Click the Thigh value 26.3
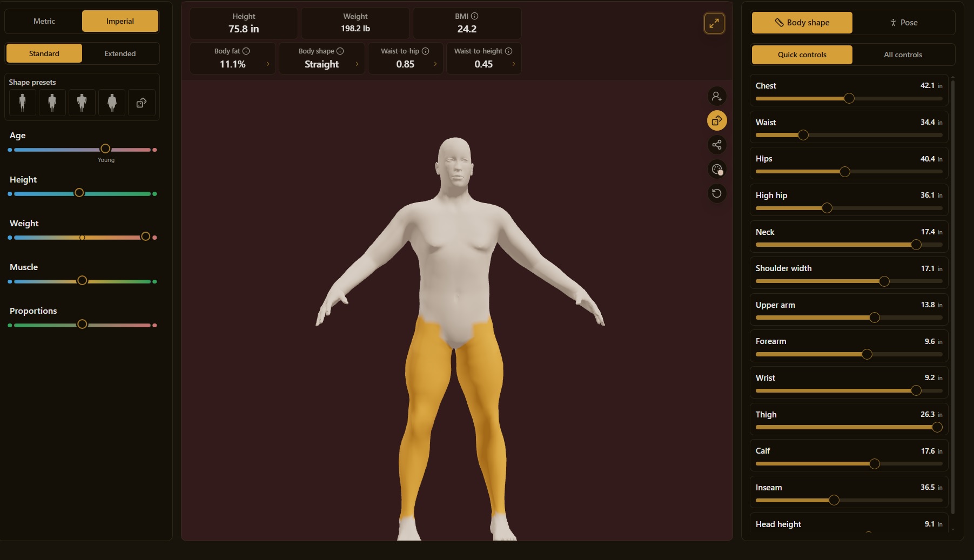The width and height of the screenshot is (974, 560). 928,414
